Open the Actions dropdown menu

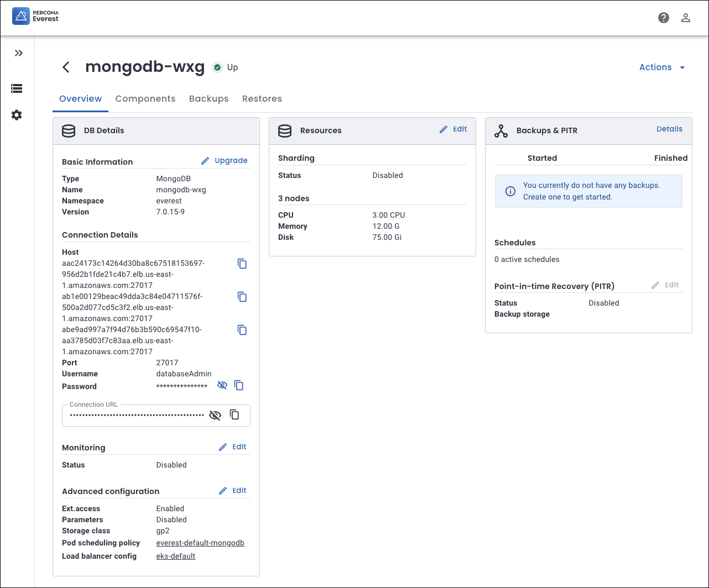662,67
